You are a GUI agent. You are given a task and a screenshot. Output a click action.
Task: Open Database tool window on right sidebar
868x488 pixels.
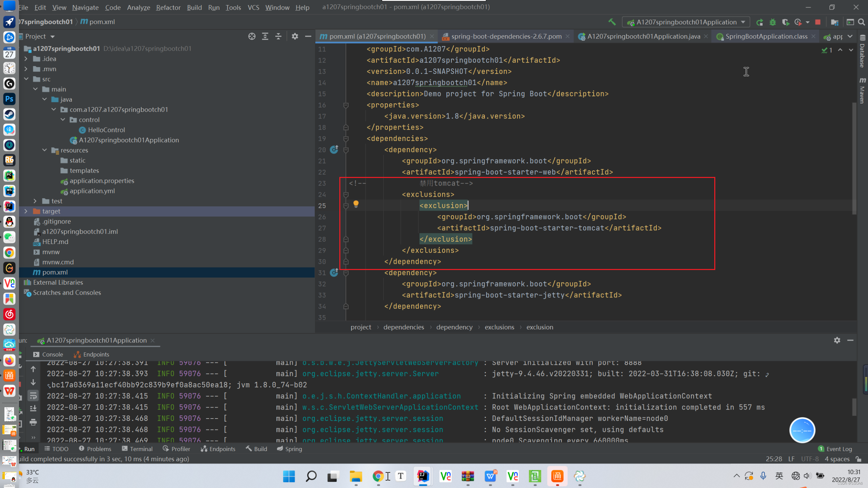pyautogui.click(x=862, y=51)
